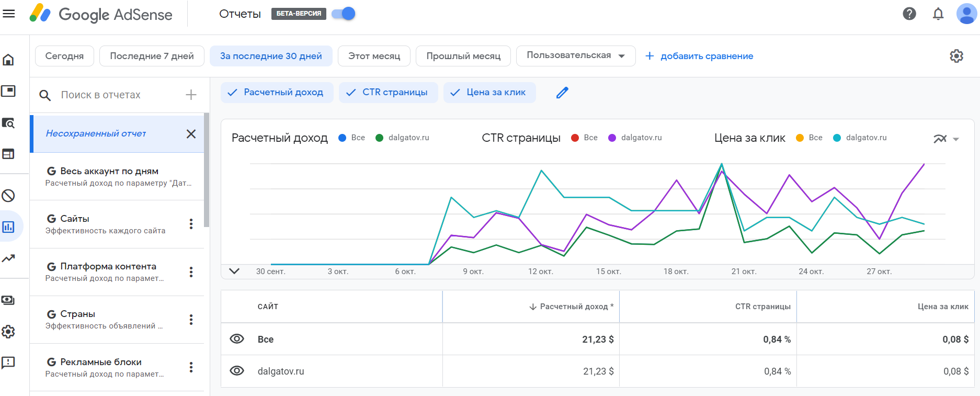The width and height of the screenshot is (980, 396).
Task: Click the pencil edit metrics icon
Action: coord(562,93)
